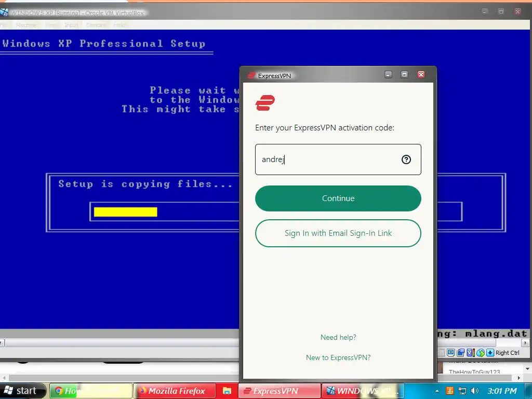Click the VirtualBox scrollbar left arrow
This screenshot has width=532, height=399.
(2, 343)
